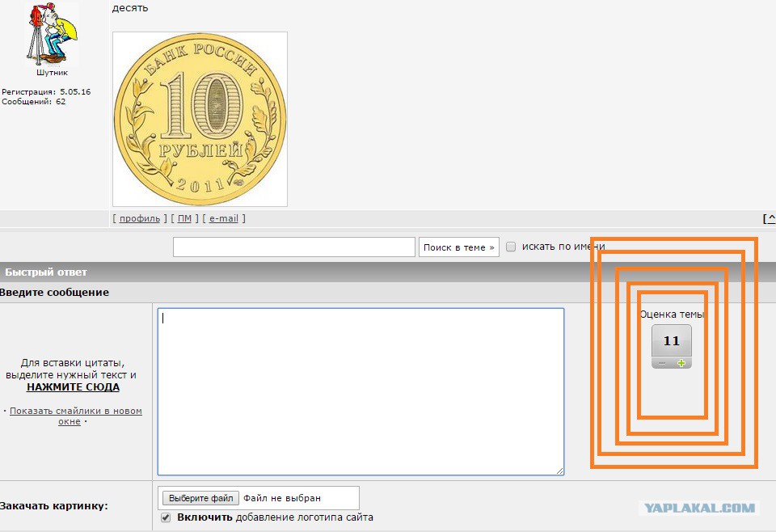Click inside the message text area
Viewport: 776px width, 532px height.
coord(361,391)
